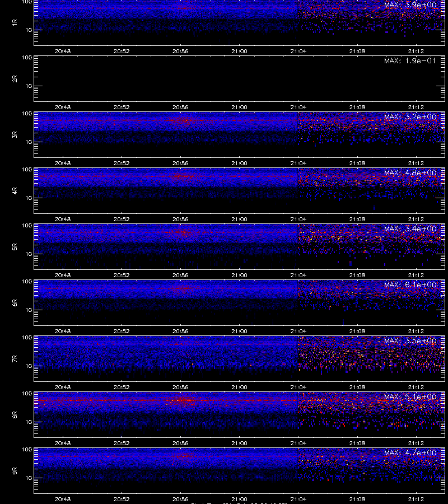Click the 100 y-axis tick of 5R panel
448x504 pixels.
[x=27, y=226]
